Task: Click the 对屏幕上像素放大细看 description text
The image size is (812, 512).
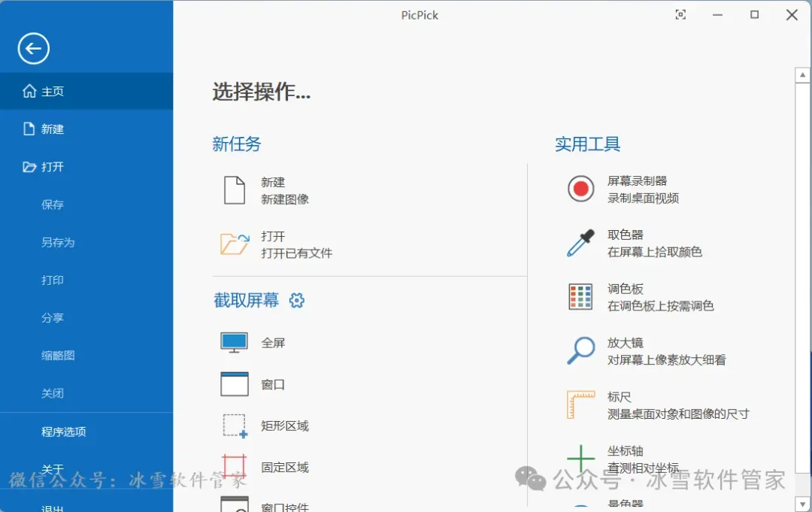Action: click(x=666, y=360)
